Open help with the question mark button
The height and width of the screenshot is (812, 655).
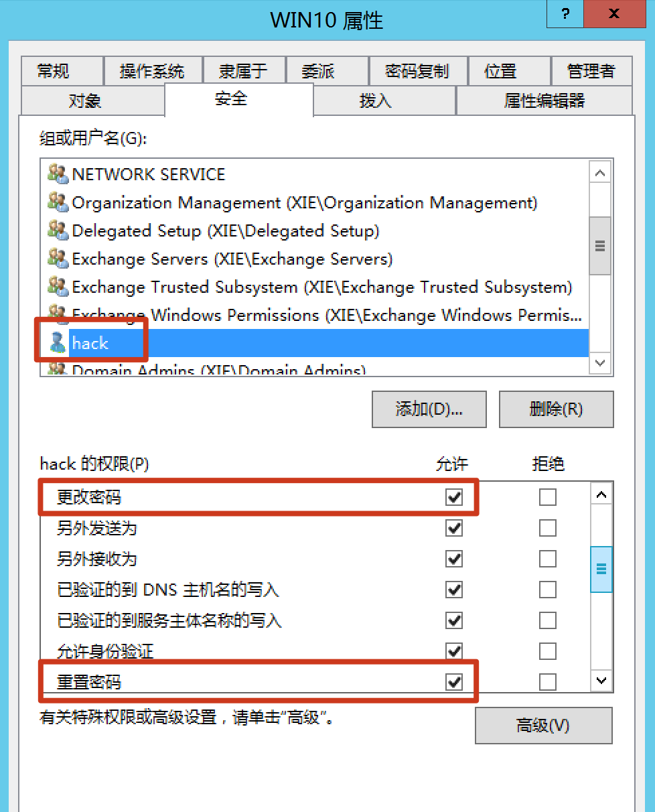tap(565, 13)
